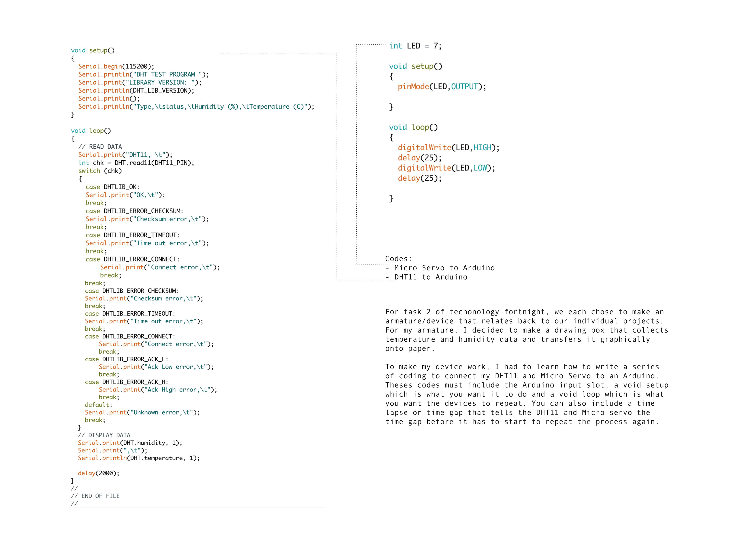Click the line digitalWrite(LED,HIGH);
Screen dimensions: 756x535
448,148
